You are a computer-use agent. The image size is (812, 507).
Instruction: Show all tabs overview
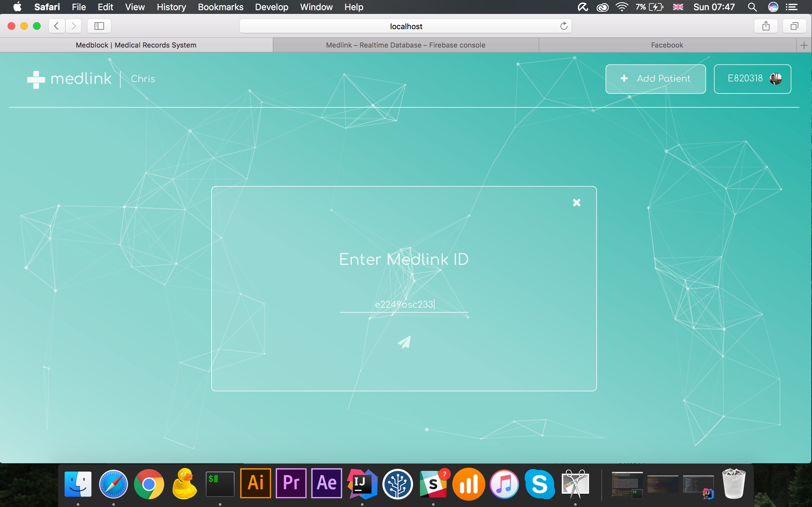point(794,26)
